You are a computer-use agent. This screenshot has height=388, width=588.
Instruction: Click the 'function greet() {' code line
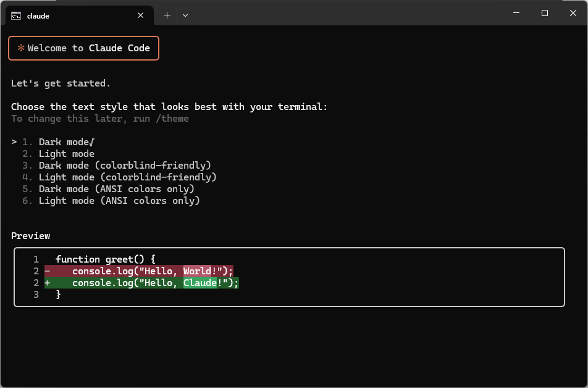[x=106, y=259]
